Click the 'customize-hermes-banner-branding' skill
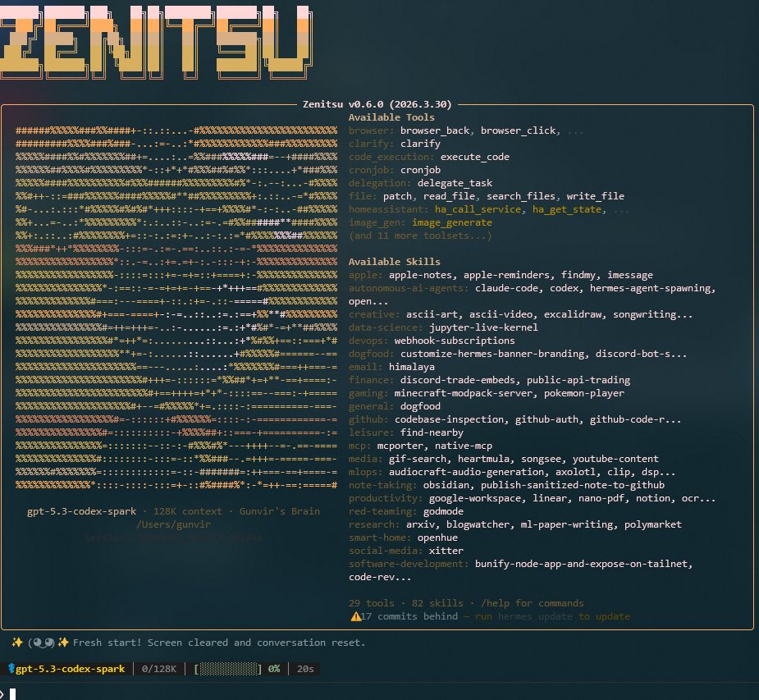759x700 pixels. (x=492, y=354)
